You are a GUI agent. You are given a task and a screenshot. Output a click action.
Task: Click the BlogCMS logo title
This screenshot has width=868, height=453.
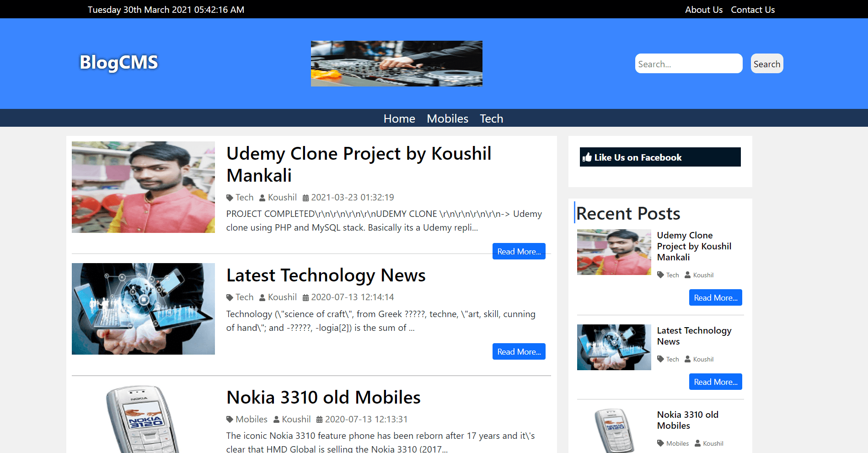click(119, 63)
